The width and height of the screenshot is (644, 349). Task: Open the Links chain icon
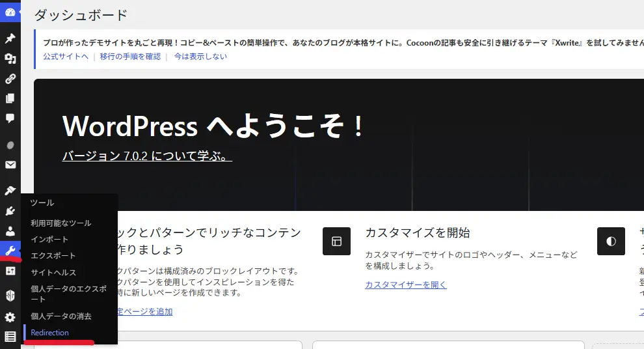[10, 79]
